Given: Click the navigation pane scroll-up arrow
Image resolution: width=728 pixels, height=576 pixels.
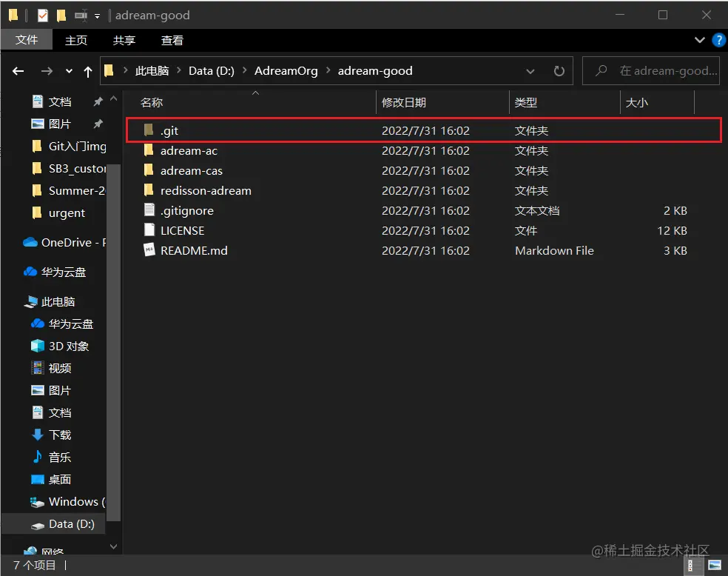Looking at the screenshot, I should coord(113,99).
